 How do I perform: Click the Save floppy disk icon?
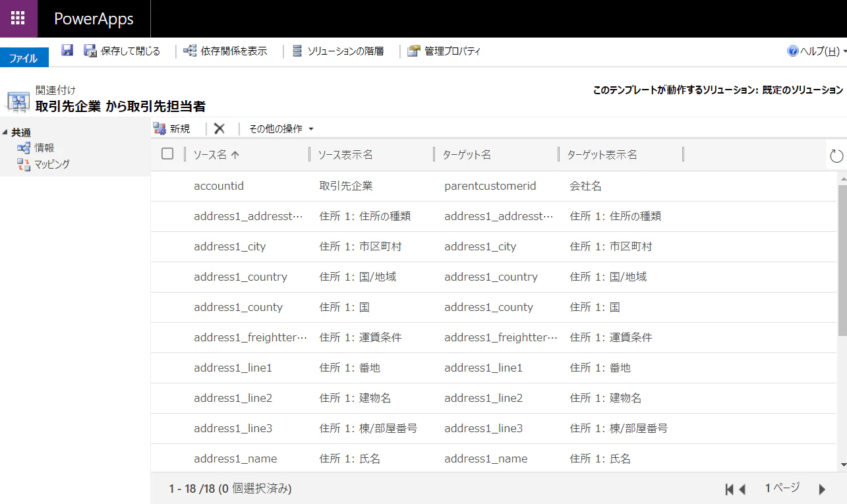(67, 51)
